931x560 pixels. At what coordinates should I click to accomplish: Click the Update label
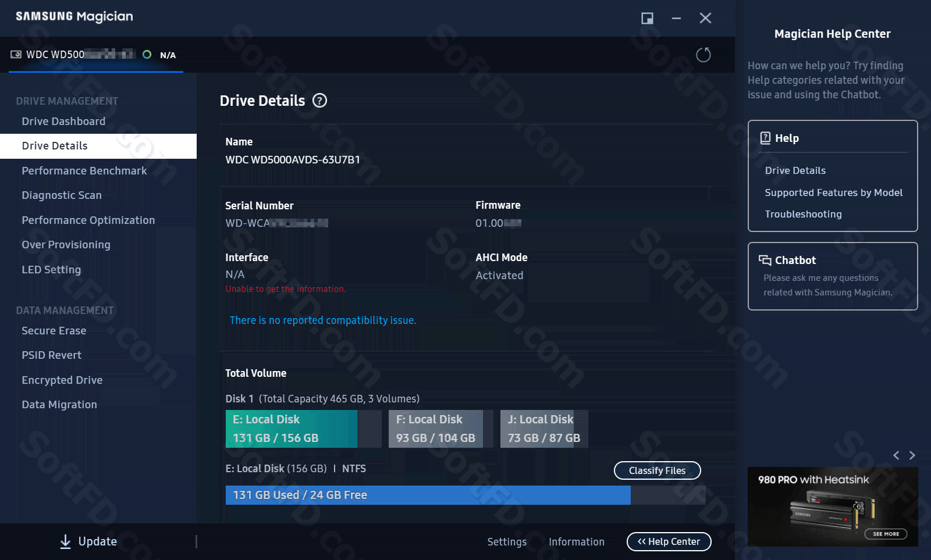98,541
